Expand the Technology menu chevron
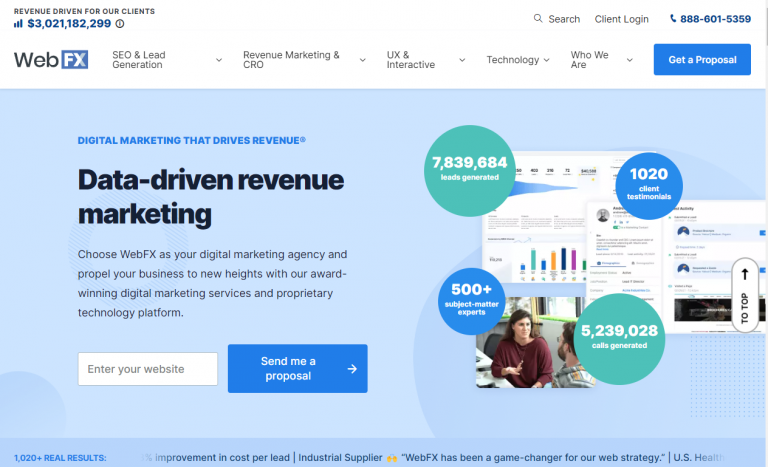768x467 pixels. click(x=547, y=60)
